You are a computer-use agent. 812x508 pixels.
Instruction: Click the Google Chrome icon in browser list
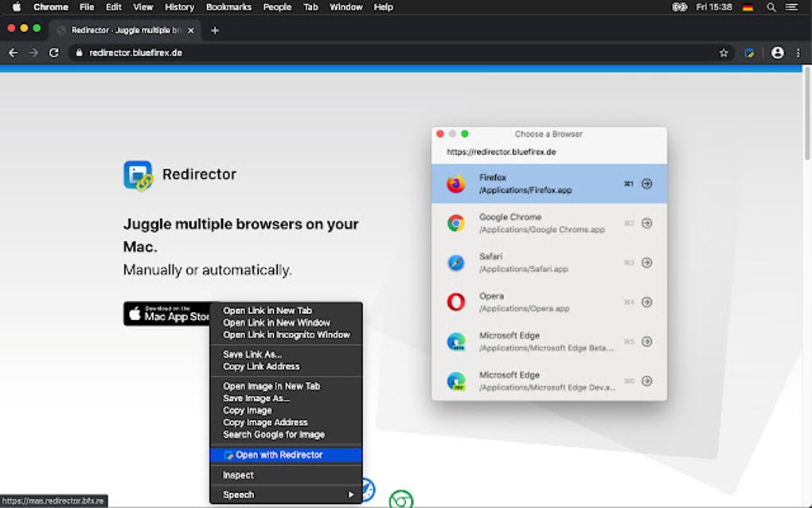456,223
